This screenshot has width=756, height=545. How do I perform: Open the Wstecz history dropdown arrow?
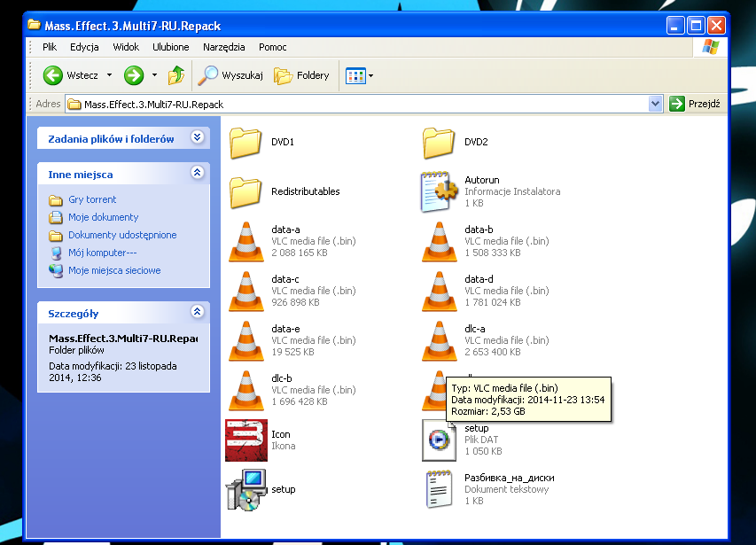click(109, 75)
